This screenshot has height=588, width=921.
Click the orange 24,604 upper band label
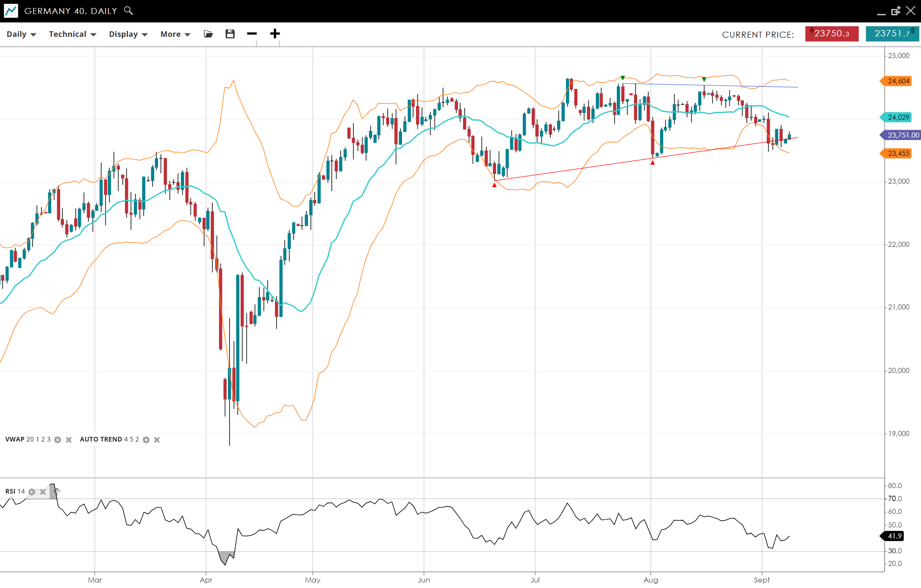pyautogui.click(x=898, y=81)
